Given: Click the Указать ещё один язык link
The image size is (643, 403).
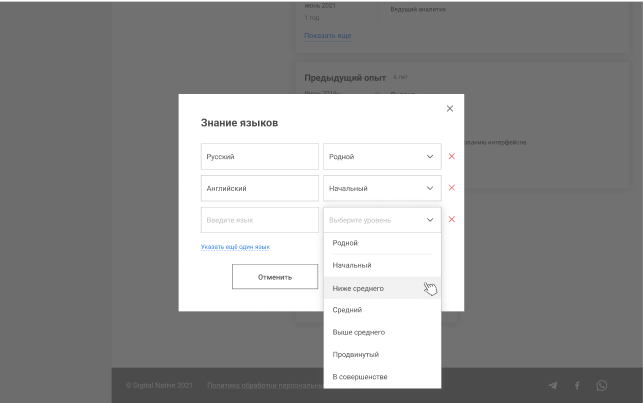Looking at the screenshot, I should [235, 246].
